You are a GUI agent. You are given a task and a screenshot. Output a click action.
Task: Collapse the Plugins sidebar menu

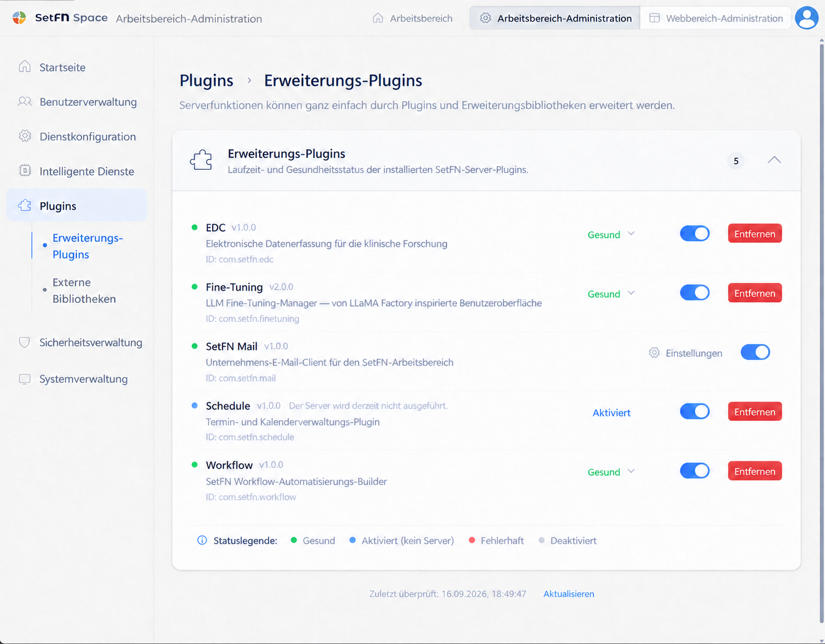[x=77, y=205]
